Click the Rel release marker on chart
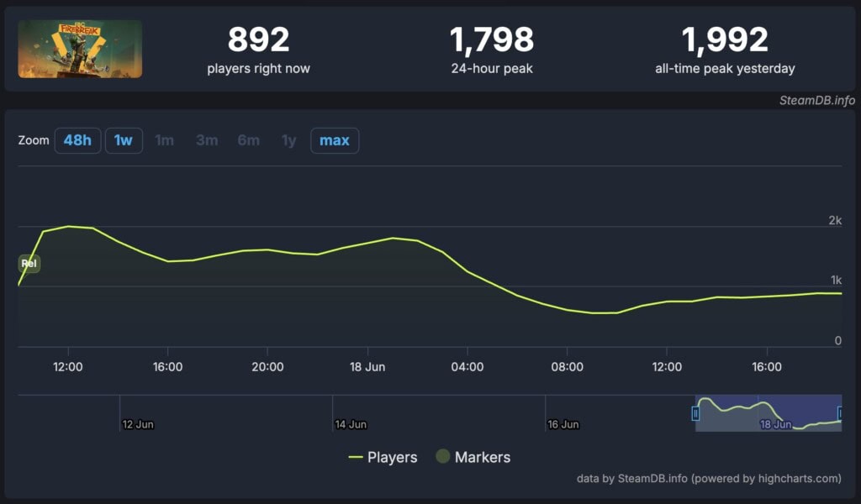 coord(29,263)
